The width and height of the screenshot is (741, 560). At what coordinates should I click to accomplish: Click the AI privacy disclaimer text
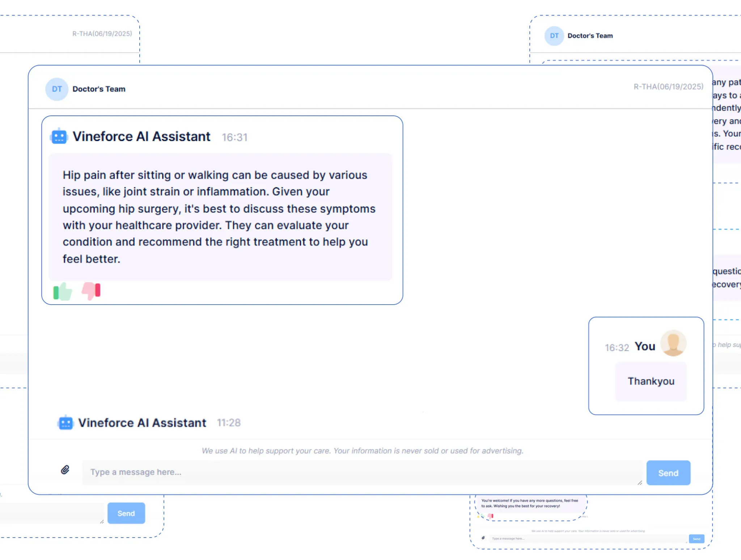[x=363, y=451]
